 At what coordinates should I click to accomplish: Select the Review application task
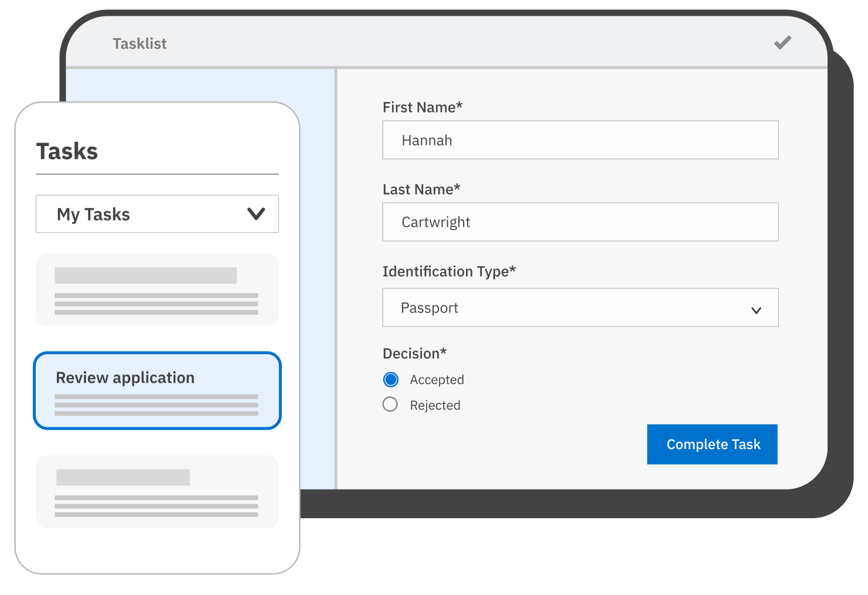(157, 390)
